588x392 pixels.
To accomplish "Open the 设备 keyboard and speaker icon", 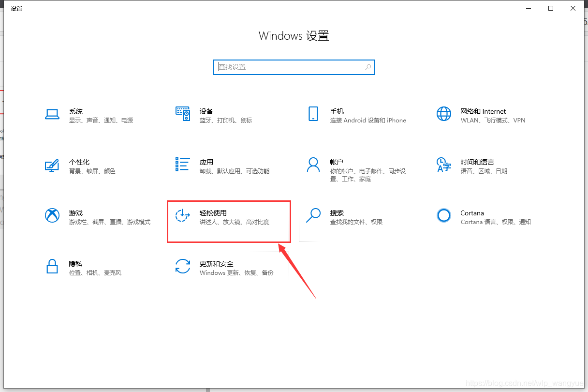I will click(182, 114).
